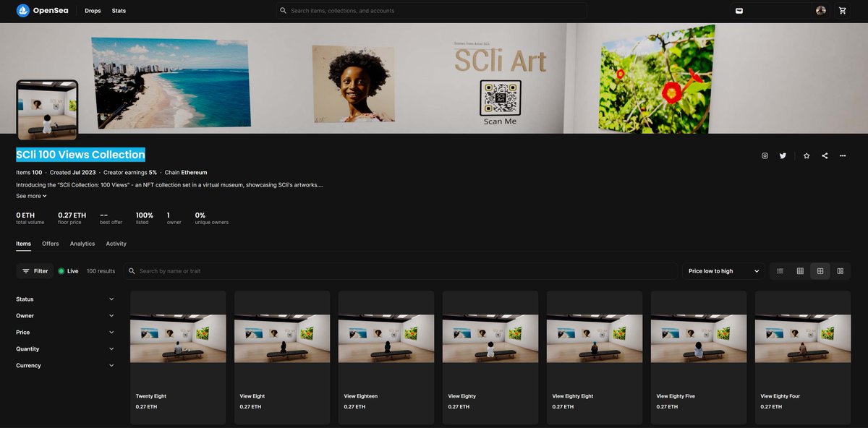
Task: Open the collection's Instagram link
Action: point(765,155)
